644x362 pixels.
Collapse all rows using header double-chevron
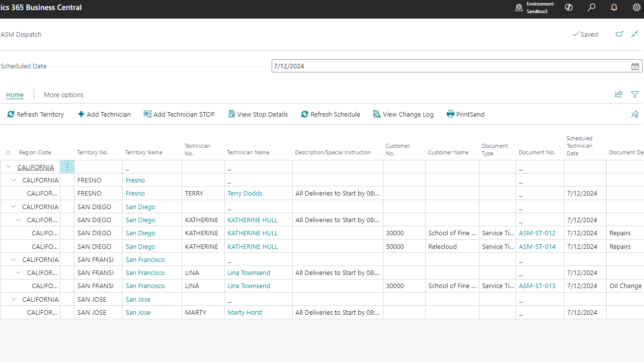(x=8, y=153)
